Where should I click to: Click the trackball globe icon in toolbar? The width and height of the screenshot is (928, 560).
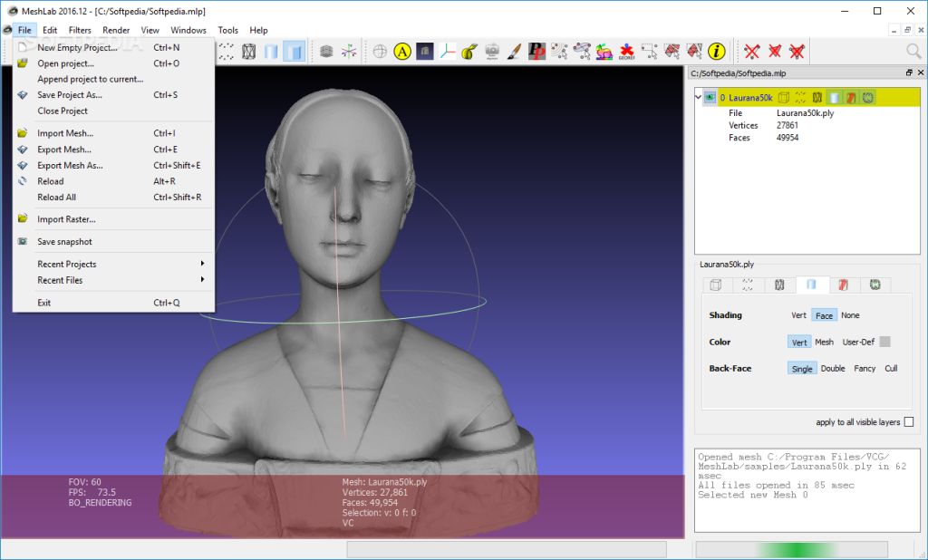click(380, 52)
